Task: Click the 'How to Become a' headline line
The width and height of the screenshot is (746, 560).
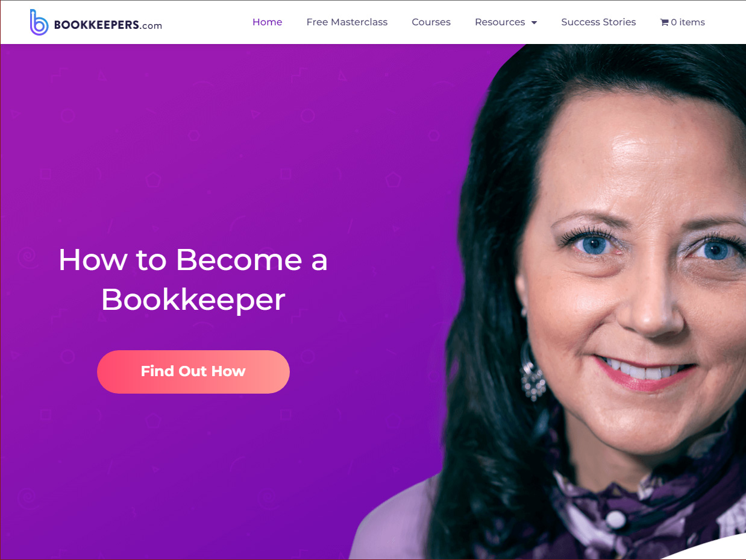Action: click(x=193, y=260)
